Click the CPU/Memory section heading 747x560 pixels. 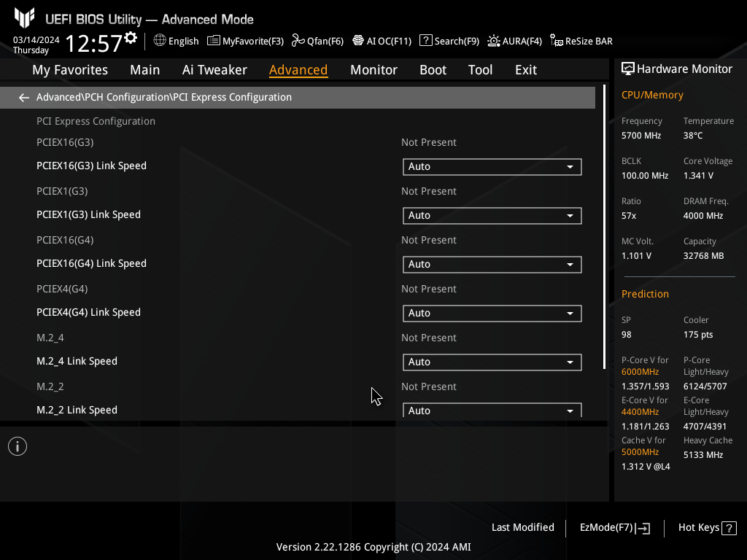tap(652, 96)
